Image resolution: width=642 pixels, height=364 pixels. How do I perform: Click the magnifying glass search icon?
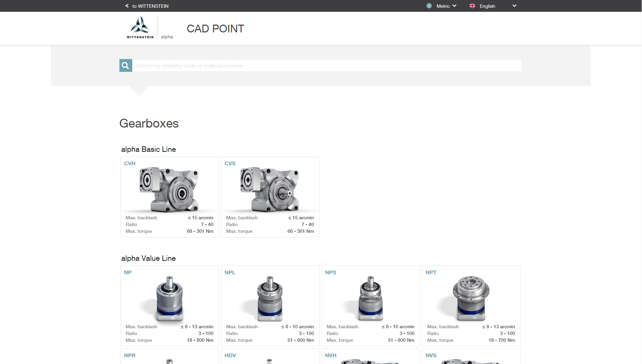pos(125,65)
